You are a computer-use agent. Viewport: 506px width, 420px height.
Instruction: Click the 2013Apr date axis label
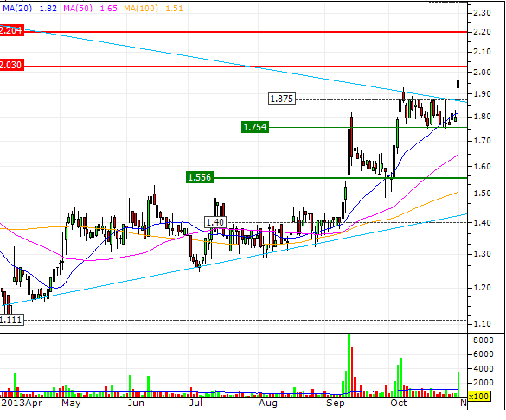click(22, 403)
